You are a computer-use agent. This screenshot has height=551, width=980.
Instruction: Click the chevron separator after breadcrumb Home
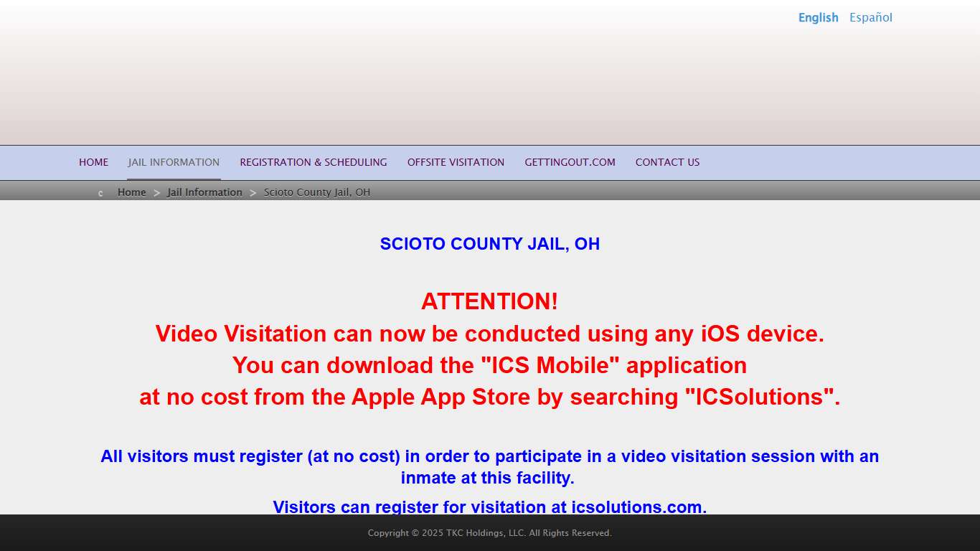tap(157, 193)
